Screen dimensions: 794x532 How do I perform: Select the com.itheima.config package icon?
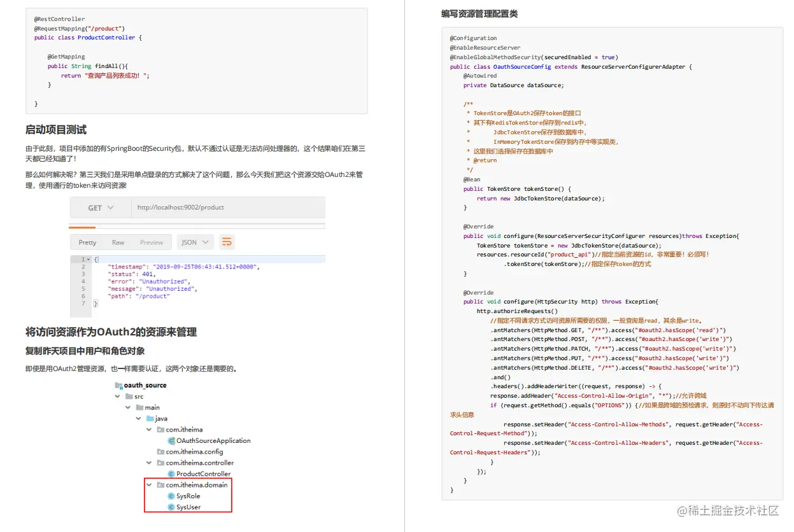click(160, 452)
